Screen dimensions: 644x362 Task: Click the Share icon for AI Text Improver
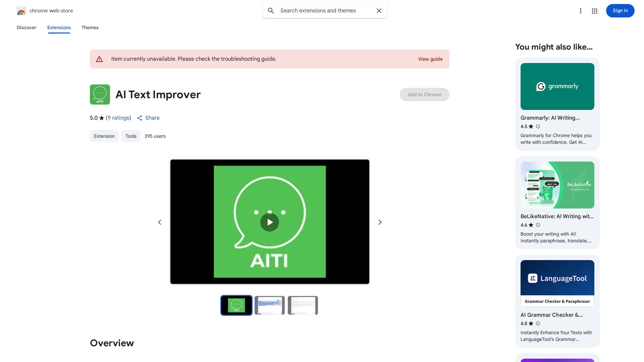point(140,118)
